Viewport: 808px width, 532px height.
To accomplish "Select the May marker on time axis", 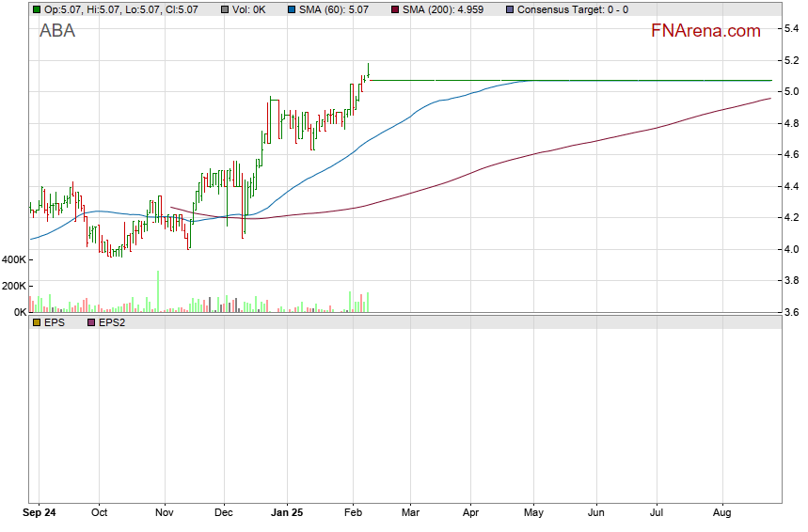I will click(x=533, y=514).
